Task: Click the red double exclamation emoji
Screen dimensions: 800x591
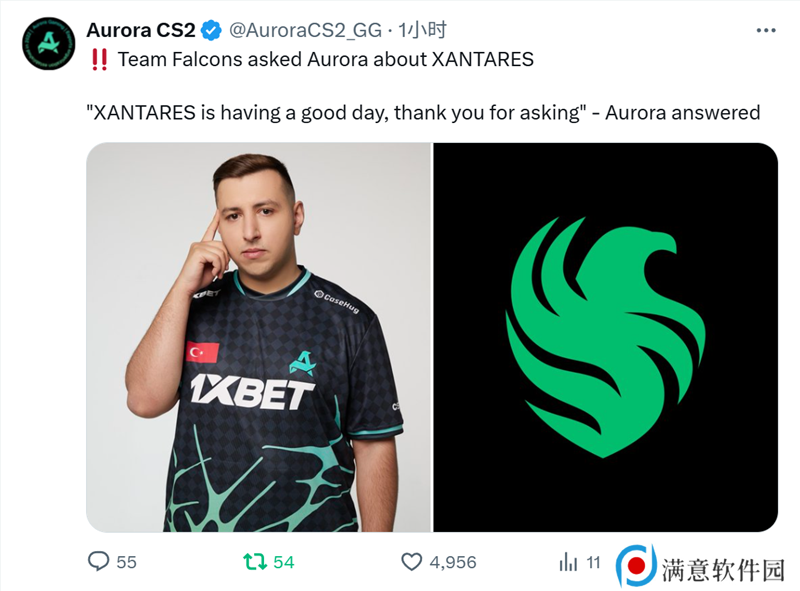Action: [99, 60]
